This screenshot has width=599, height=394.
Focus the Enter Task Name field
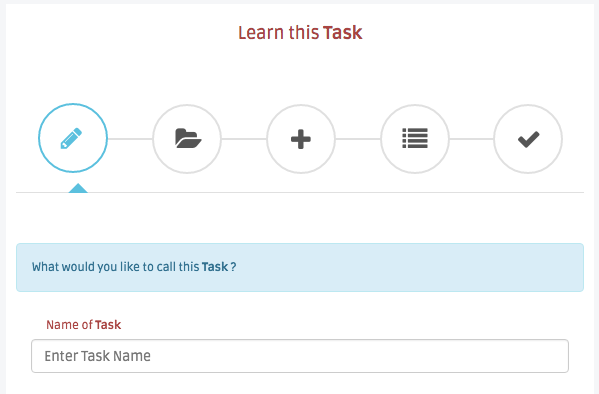(x=300, y=356)
